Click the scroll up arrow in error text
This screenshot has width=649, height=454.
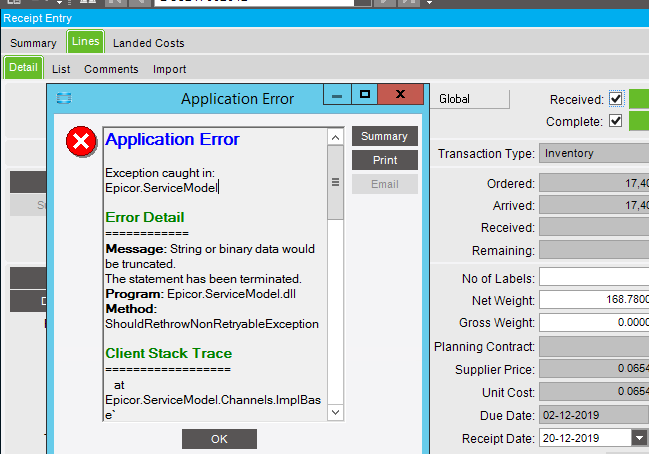(x=335, y=137)
